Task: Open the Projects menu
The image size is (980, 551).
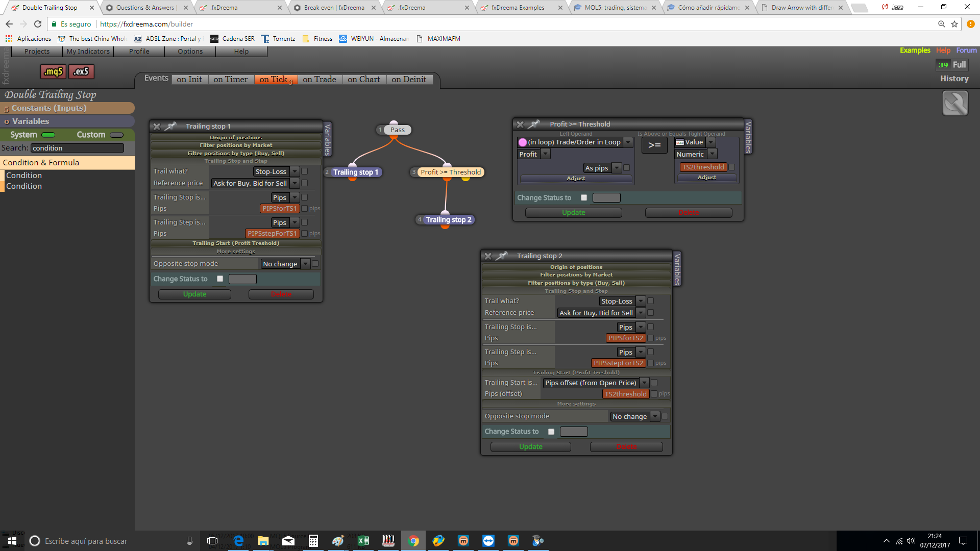Action: point(37,51)
